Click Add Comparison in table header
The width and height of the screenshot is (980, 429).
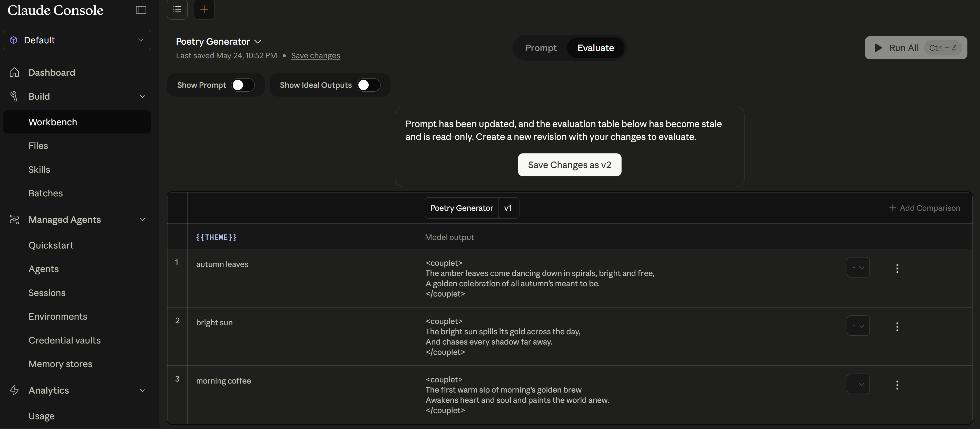pyautogui.click(x=924, y=208)
